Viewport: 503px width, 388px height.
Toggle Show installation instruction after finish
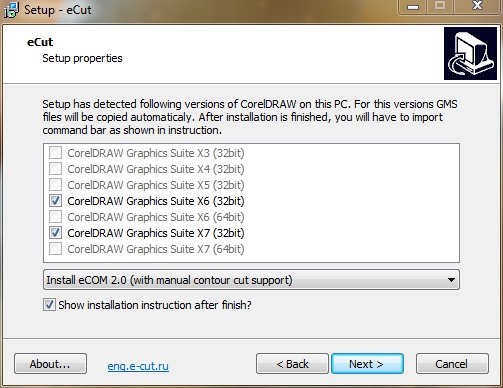[x=49, y=305]
